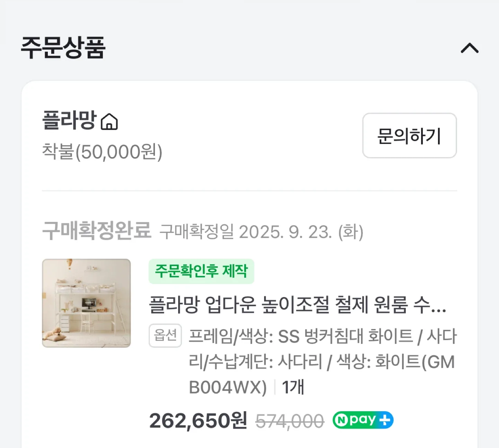Open the 플라망 store name link

[69, 120]
